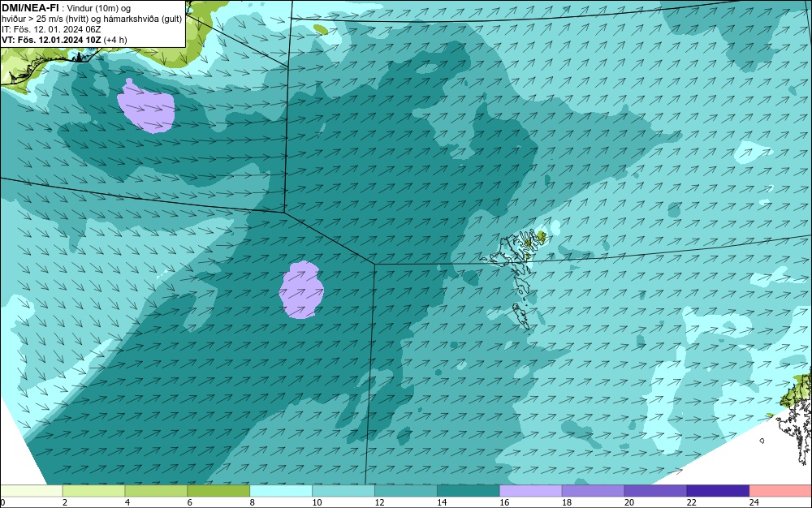The image size is (812, 508).
Task: Click the lavender wind maximum near Iceland coast
Action: [145, 106]
